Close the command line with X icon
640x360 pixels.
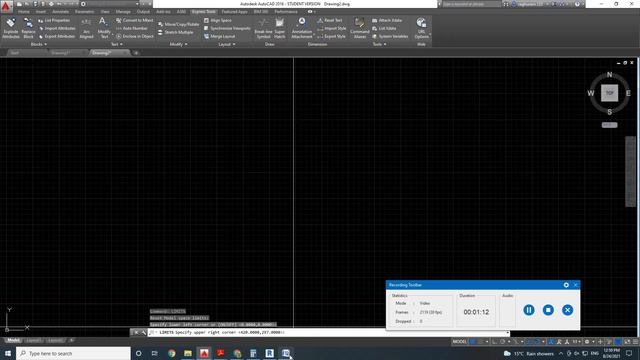(x=136, y=333)
